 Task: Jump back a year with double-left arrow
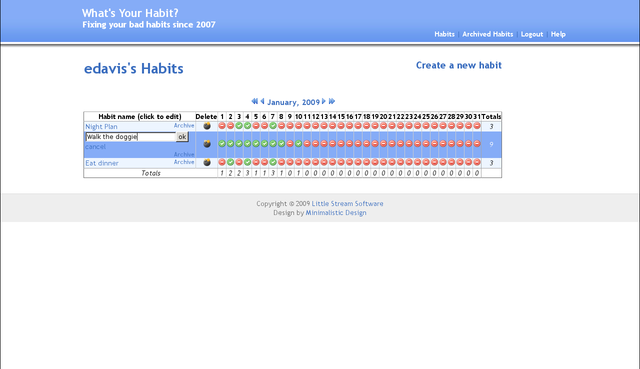[254, 101]
